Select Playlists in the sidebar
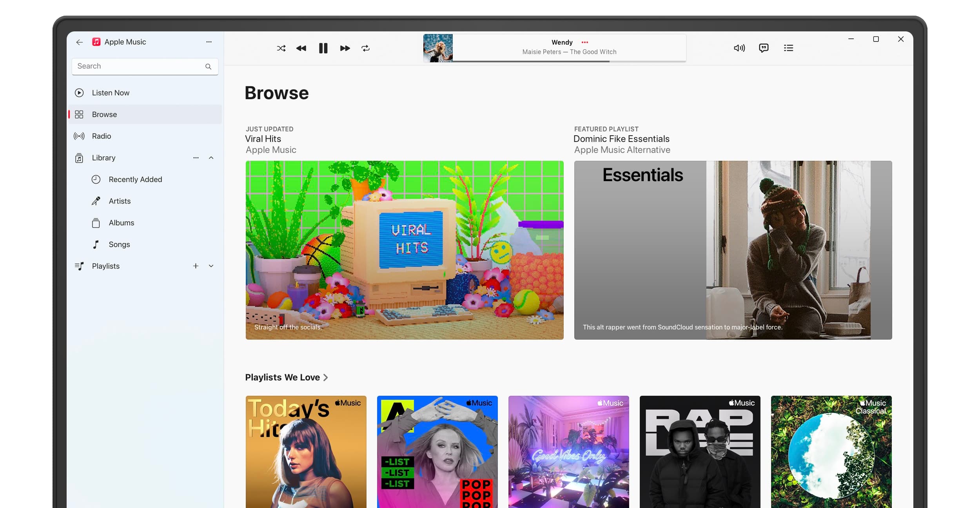Image resolution: width=980 pixels, height=508 pixels. (145, 266)
